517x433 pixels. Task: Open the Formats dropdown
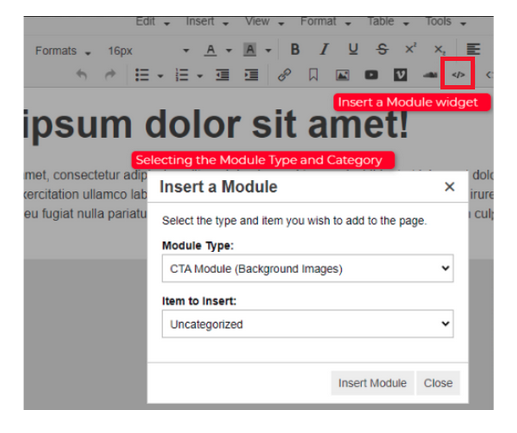pyautogui.click(x=63, y=51)
